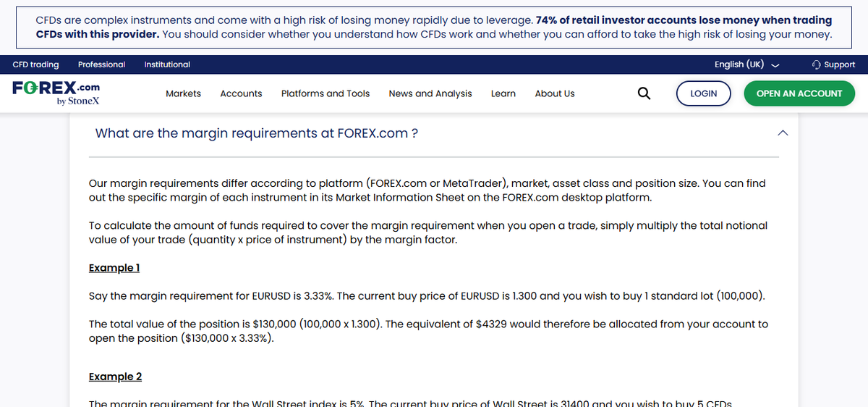The height and width of the screenshot is (407, 868).
Task: Click the paragraph starting 'Our margin requirements differ'
Action: click(427, 190)
